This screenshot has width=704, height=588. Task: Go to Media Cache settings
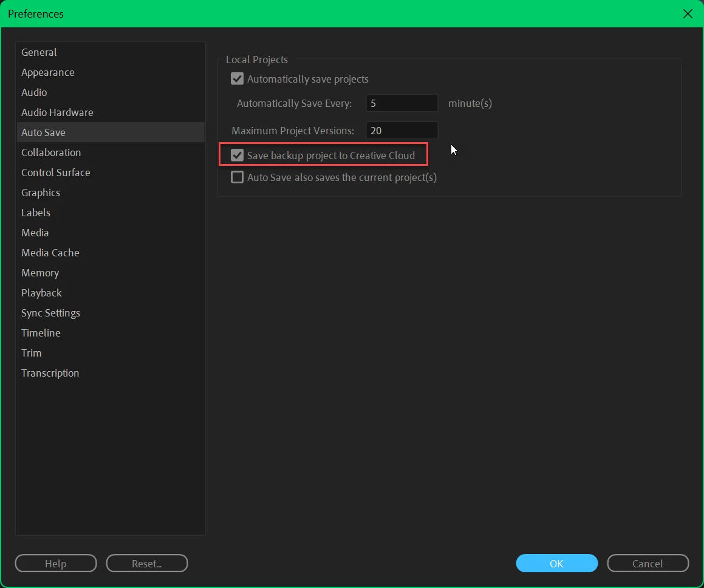point(111,253)
